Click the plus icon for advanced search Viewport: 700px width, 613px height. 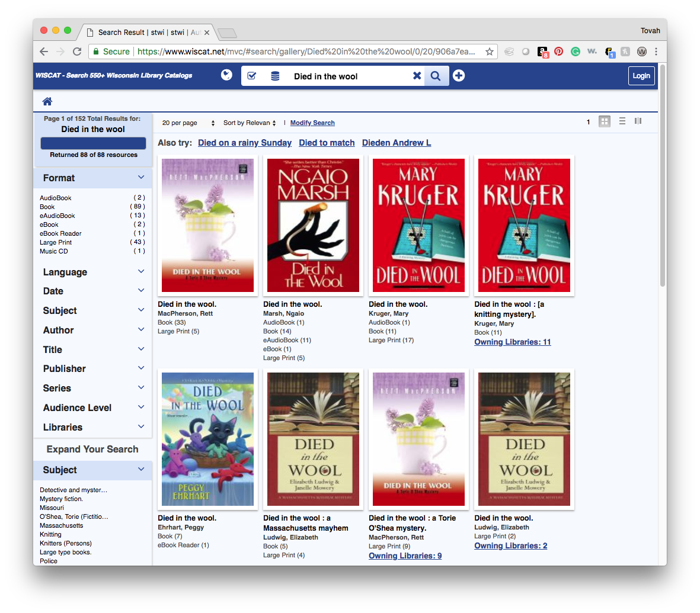459,75
